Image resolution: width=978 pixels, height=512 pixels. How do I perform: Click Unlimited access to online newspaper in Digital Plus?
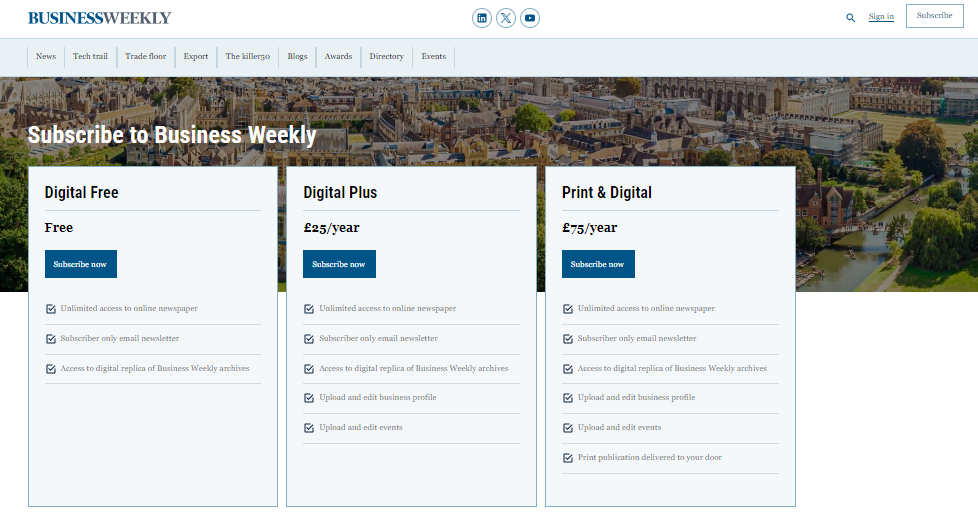click(387, 308)
